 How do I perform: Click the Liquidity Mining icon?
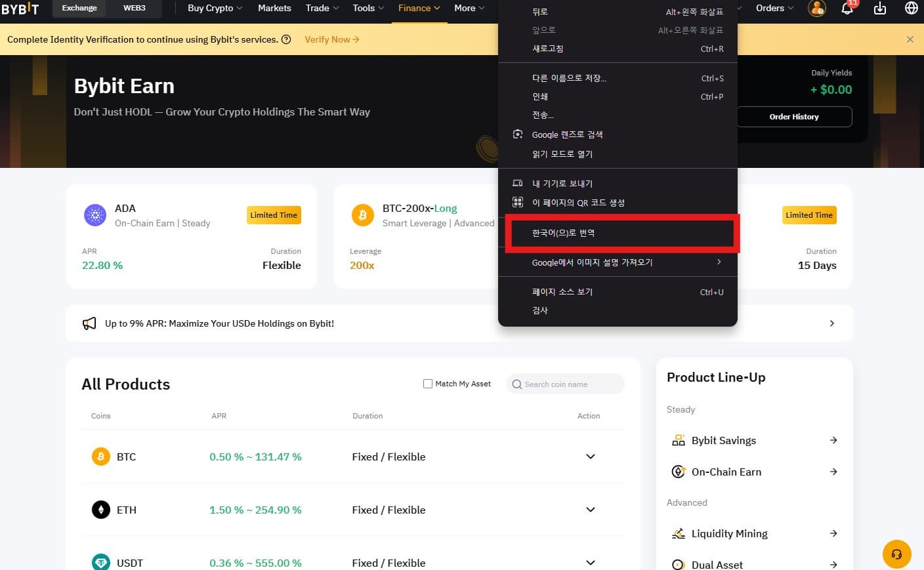pos(679,533)
